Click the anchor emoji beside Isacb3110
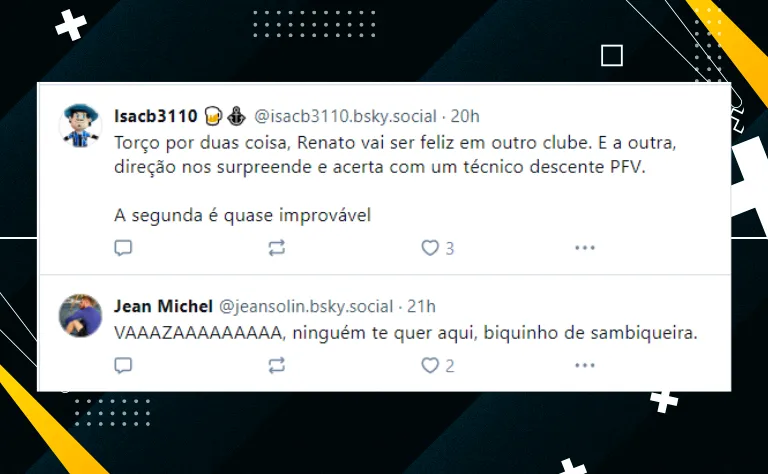 click(237, 116)
